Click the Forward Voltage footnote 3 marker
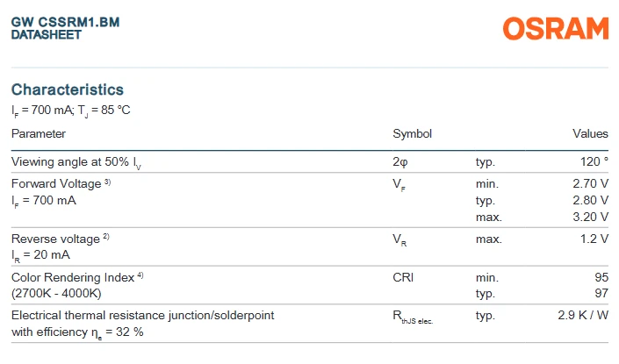 (107, 182)
